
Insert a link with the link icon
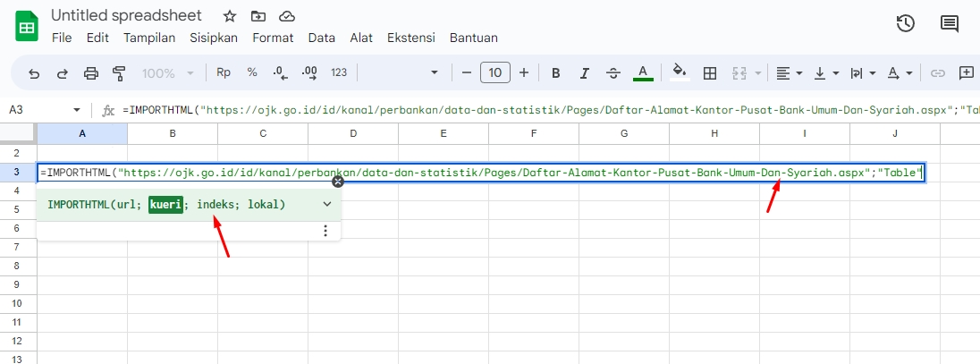937,73
